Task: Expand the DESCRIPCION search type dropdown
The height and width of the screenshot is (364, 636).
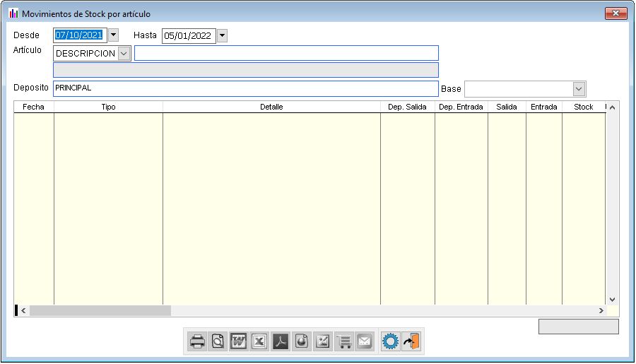Action: coord(124,54)
